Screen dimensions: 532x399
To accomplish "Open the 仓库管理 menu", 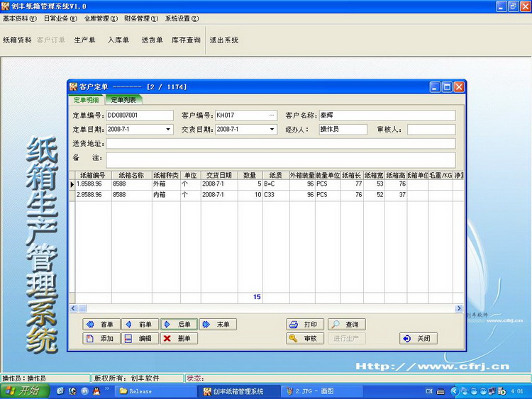I will tap(101, 18).
